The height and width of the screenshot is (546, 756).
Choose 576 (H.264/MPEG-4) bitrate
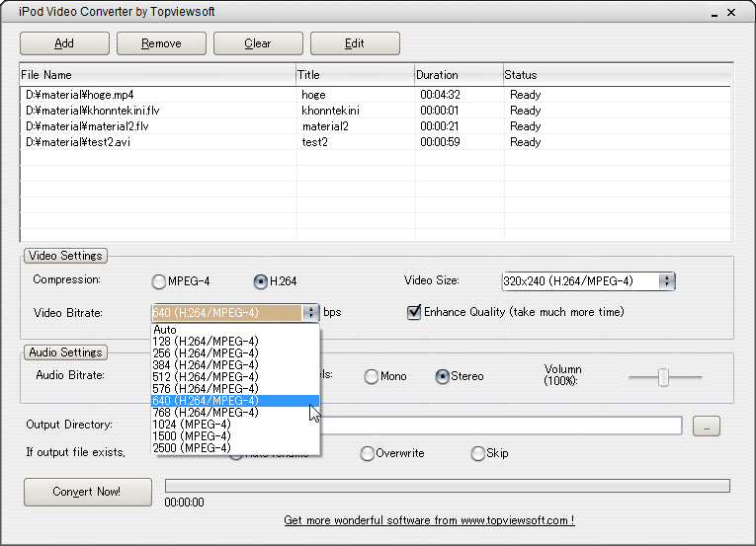[x=235, y=388]
